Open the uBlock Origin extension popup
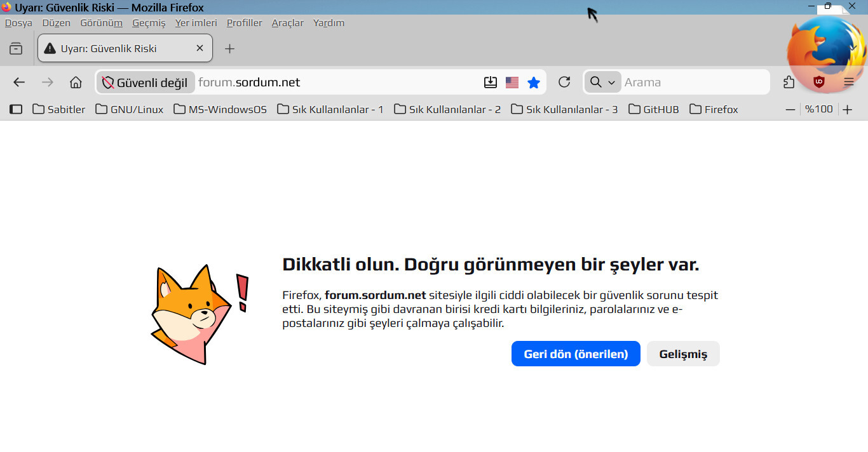Viewport: 868px width, 452px height. (819, 82)
